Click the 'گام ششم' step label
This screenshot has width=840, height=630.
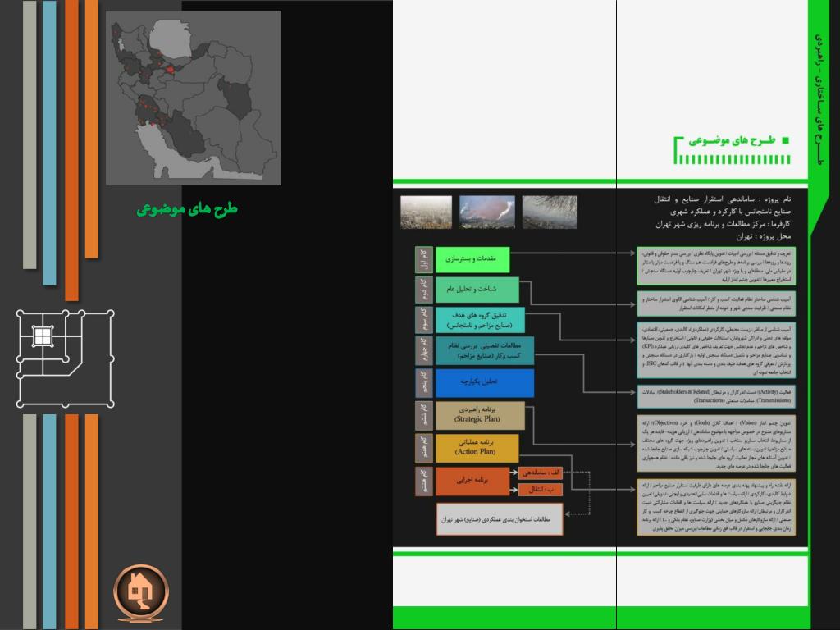click(x=424, y=415)
